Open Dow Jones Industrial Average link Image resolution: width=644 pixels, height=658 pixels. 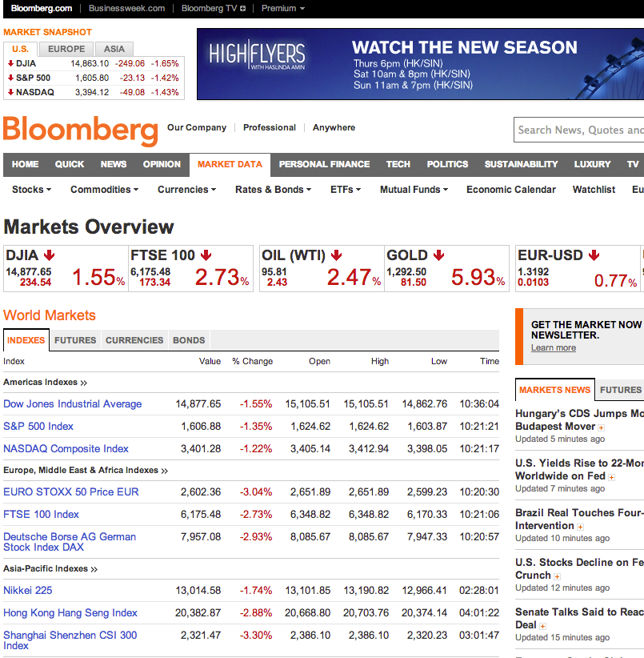point(73,403)
